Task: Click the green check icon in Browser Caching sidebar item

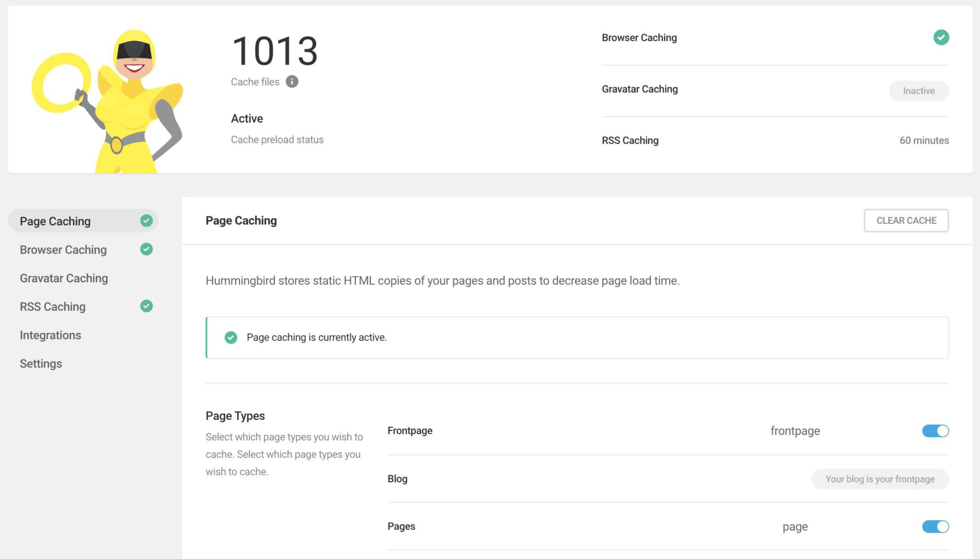Action: point(146,249)
